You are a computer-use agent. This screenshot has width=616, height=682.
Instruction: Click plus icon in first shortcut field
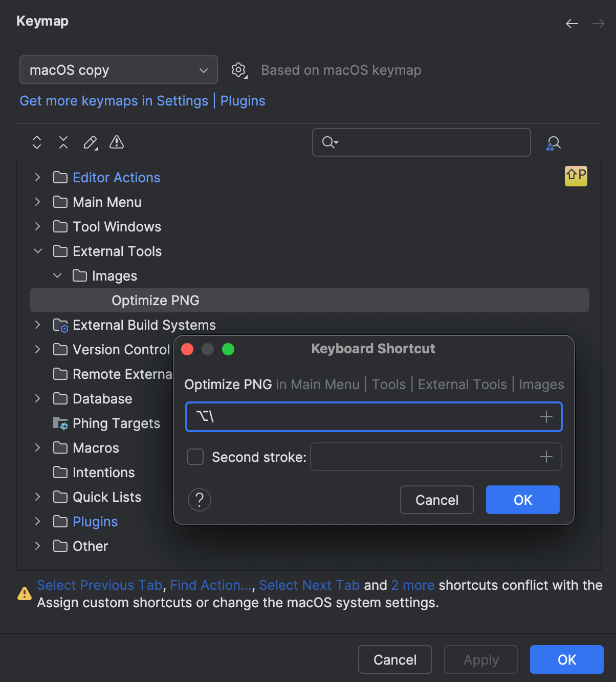(x=546, y=417)
